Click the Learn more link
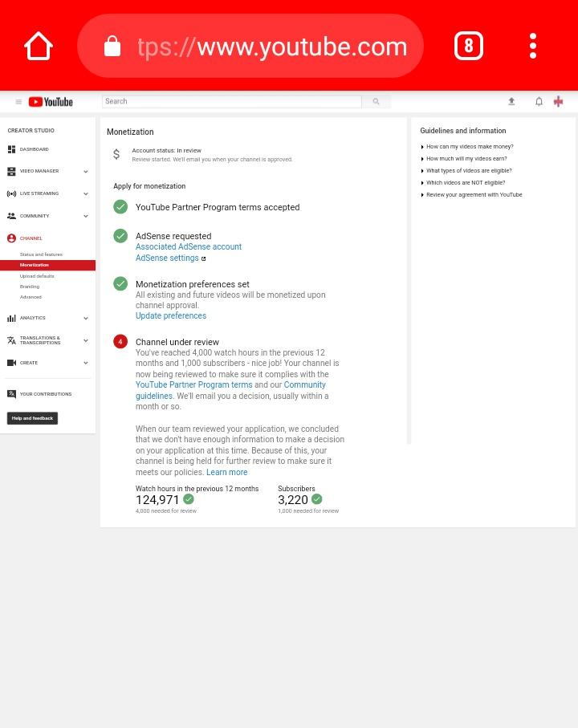578x728 pixels. 226,472
